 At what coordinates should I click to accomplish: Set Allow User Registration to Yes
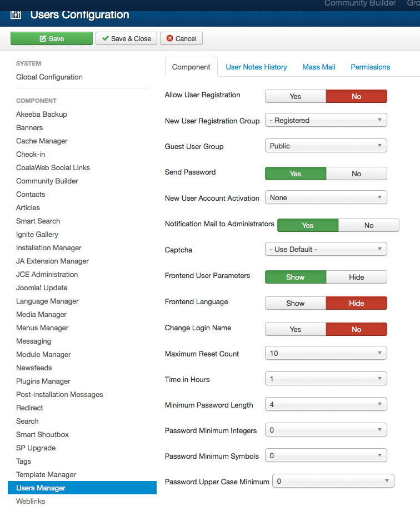(296, 96)
